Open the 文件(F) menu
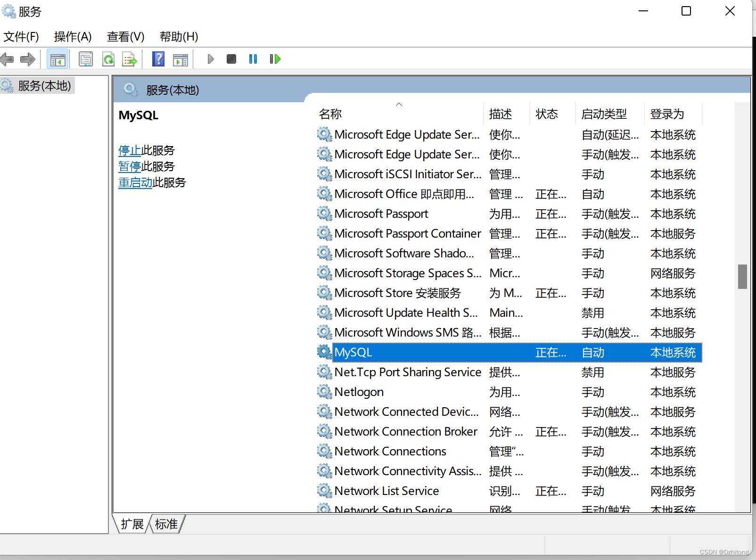The height and width of the screenshot is (560, 756). tap(21, 37)
